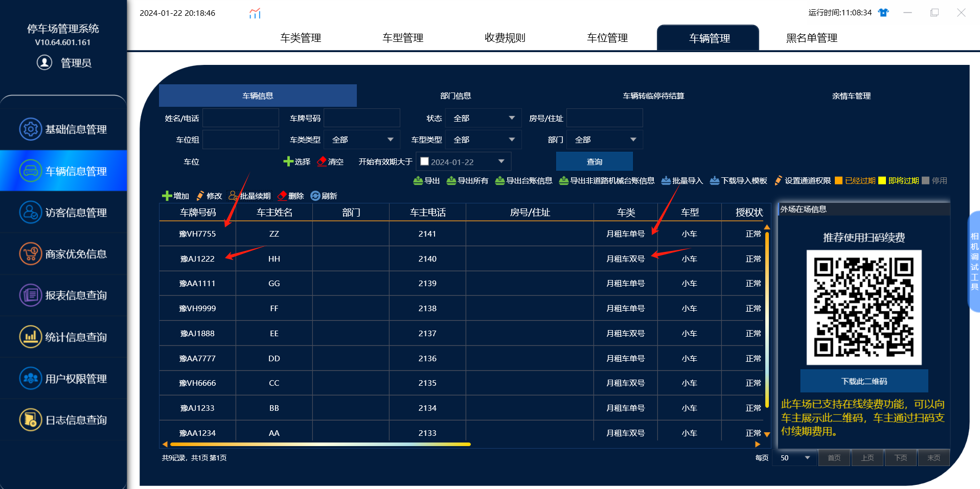Click the 查询 search button

[595, 161]
